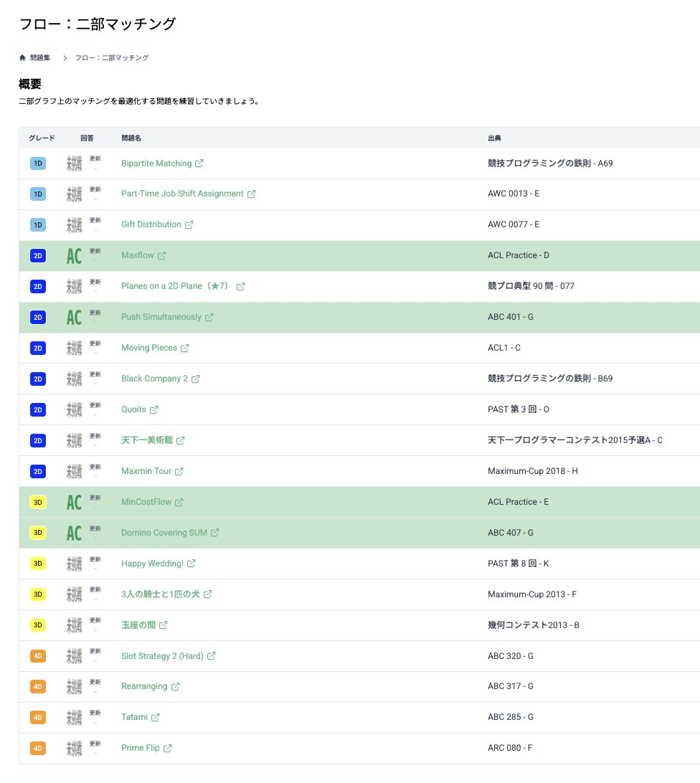
Task: Expand 更新 dropdown in MinCostFlow row
Action: 95,502
